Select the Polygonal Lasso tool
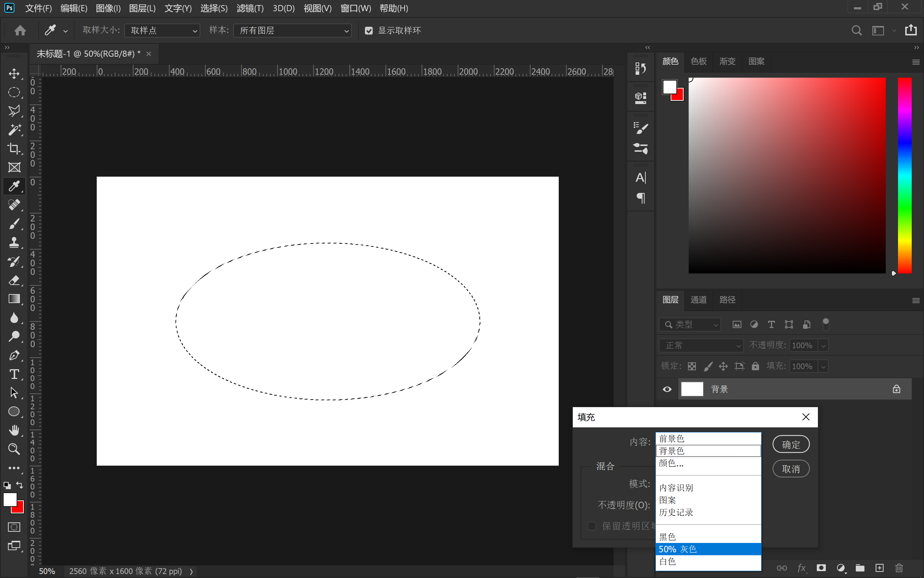 point(14,111)
